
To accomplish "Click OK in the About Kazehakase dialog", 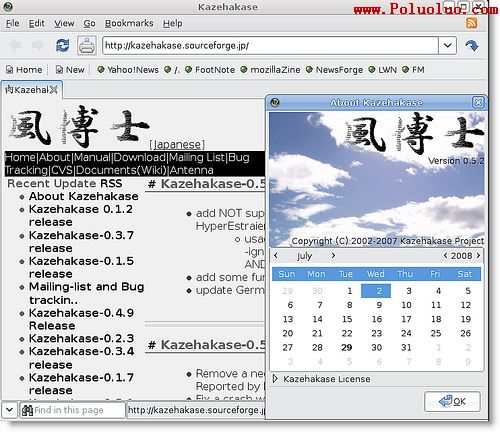I will tap(452, 401).
